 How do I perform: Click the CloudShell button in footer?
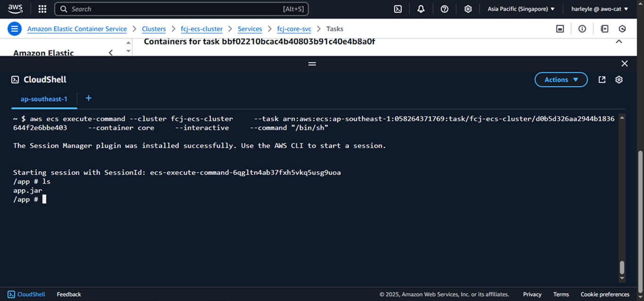26,294
